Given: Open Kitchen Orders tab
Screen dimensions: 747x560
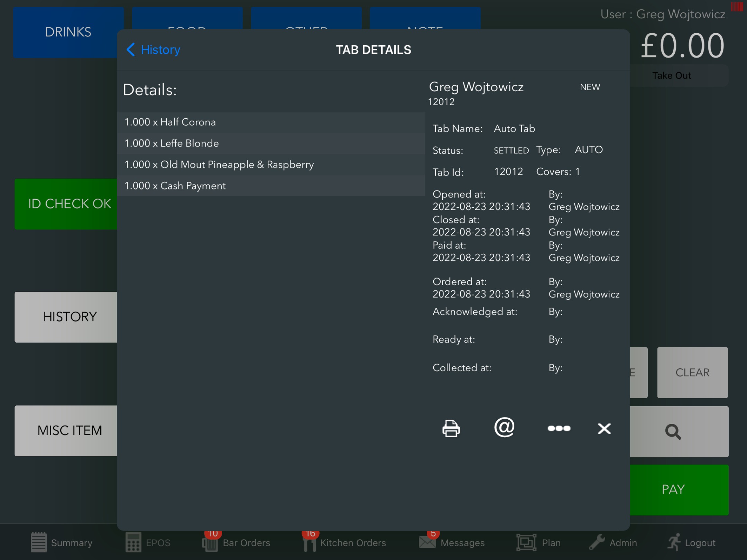Looking at the screenshot, I should [x=344, y=542].
